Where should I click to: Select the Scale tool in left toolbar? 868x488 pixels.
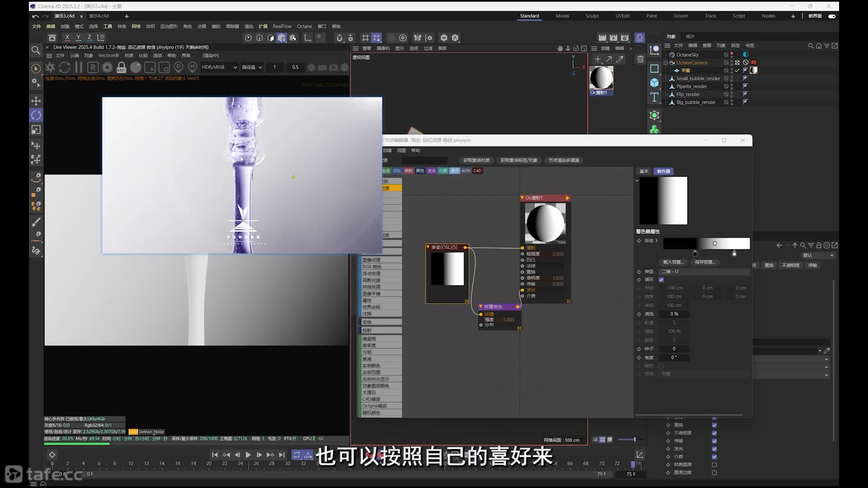tap(36, 130)
